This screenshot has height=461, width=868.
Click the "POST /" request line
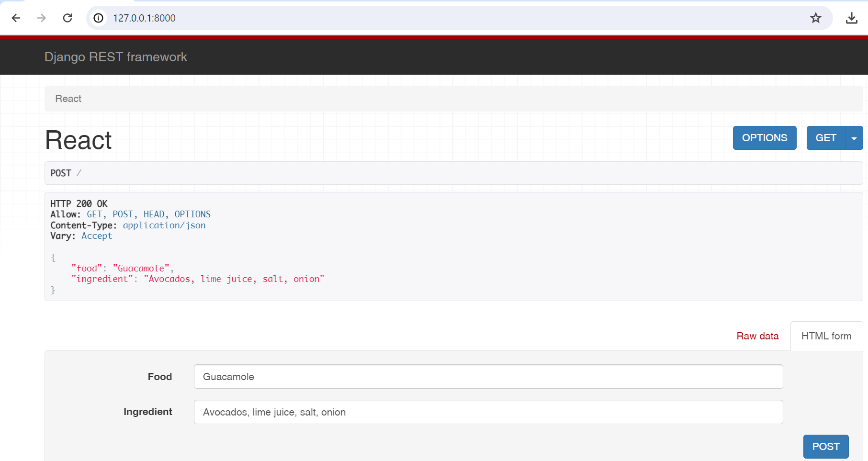66,173
